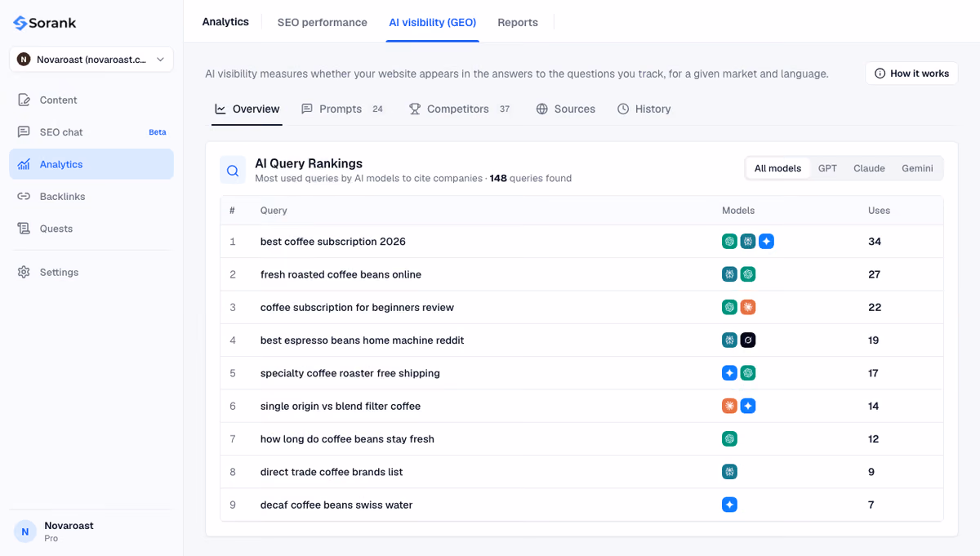Viewport: 980px width, 556px height.
Task: Open the Competitors sub-tab
Action: coord(459,109)
